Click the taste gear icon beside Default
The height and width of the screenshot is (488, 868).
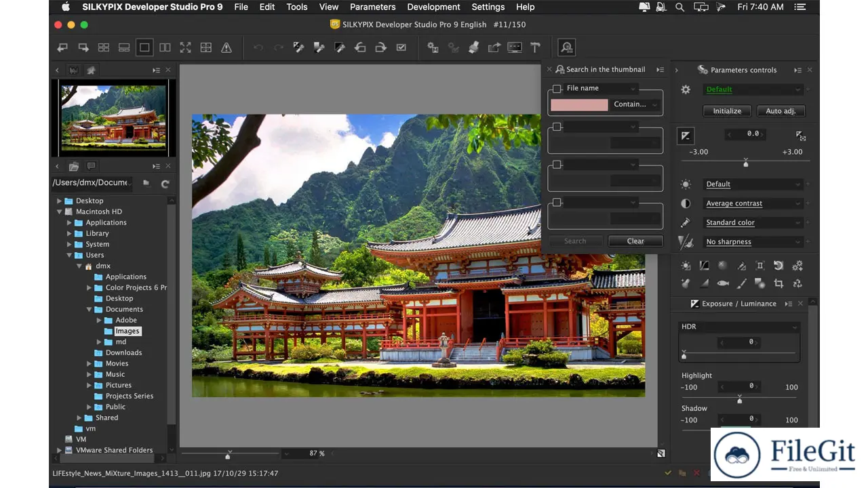click(x=686, y=89)
